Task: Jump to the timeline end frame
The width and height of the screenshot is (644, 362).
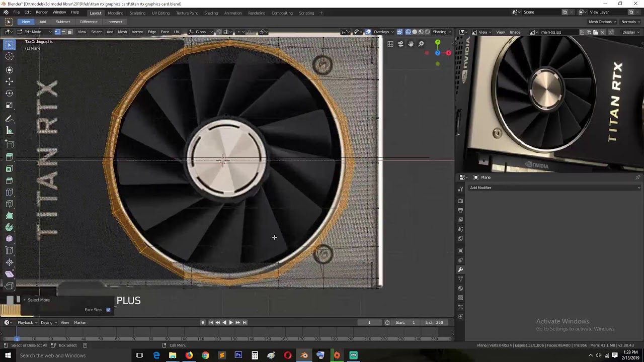Action: click(x=245, y=322)
